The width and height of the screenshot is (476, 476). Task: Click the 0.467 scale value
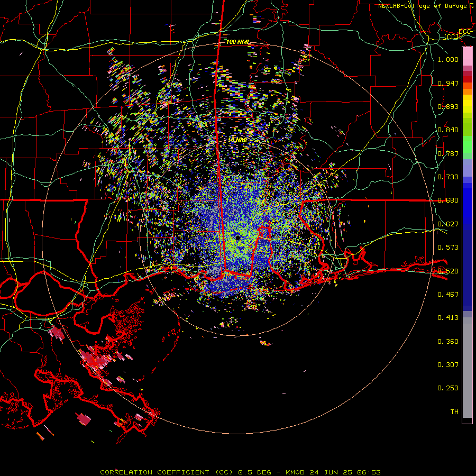(448, 294)
